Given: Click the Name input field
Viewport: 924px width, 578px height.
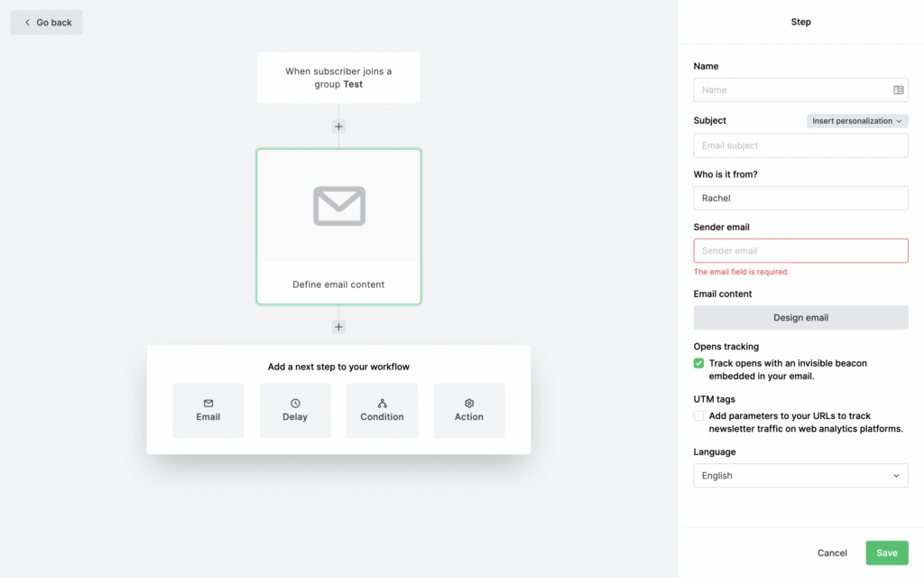Looking at the screenshot, I should coord(801,89).
